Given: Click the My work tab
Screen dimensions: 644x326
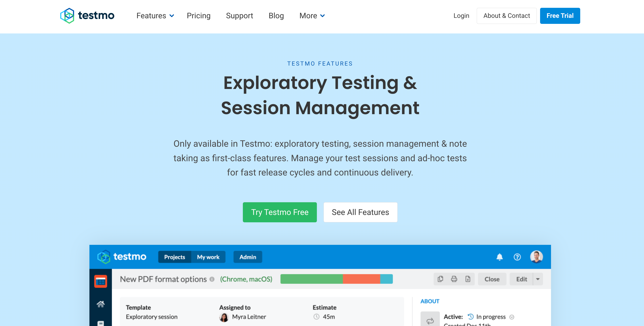Looking at the screenshot, I should click(x=207, y=257).
